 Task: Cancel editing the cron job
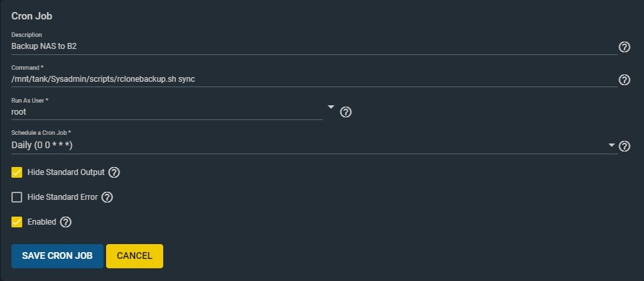pyautogui.click(x=134, y=256)
